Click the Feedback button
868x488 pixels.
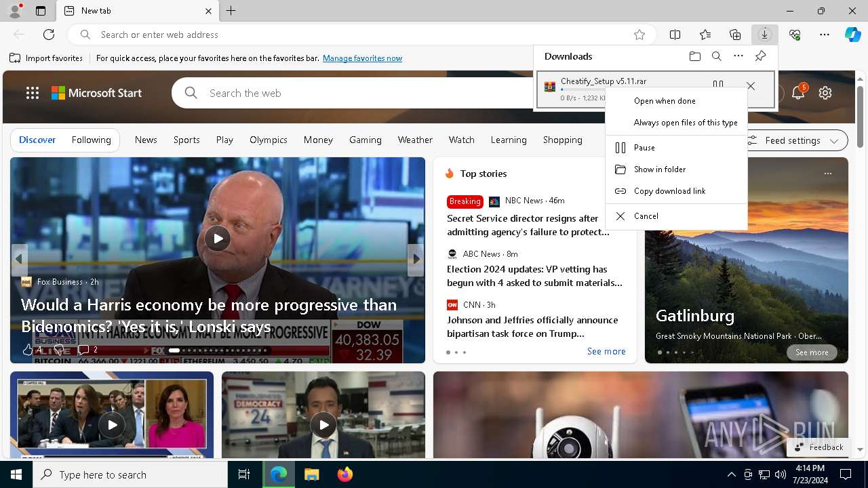coord(818,447)
